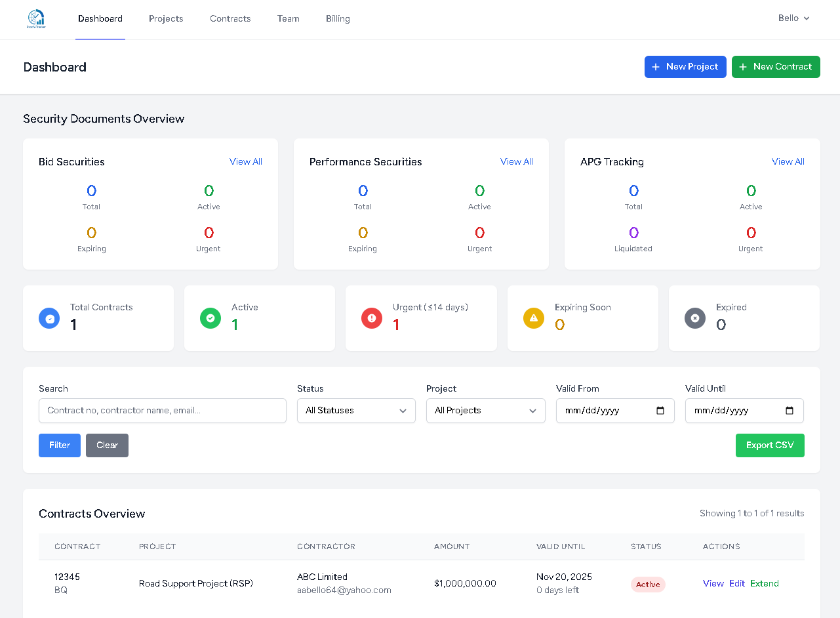Click the yellow Expiring Soon warning icon

click(534, 318)
